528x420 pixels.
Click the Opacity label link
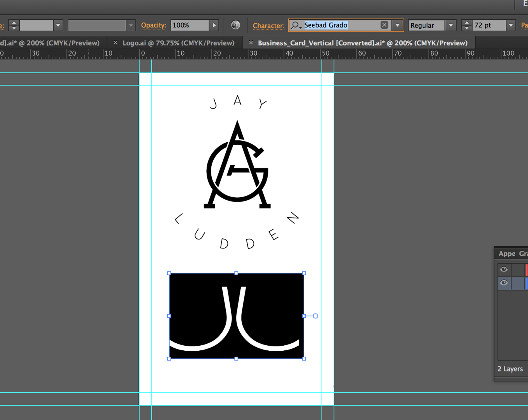point(154,25)
